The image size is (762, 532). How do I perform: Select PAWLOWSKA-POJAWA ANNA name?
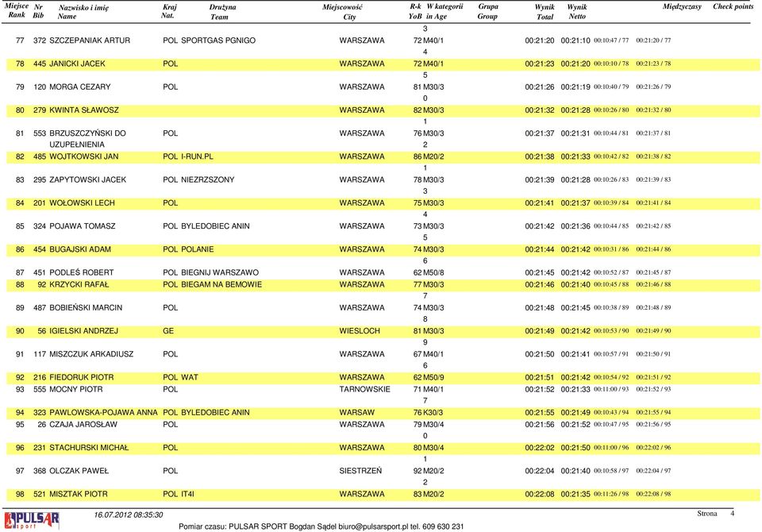103,412
